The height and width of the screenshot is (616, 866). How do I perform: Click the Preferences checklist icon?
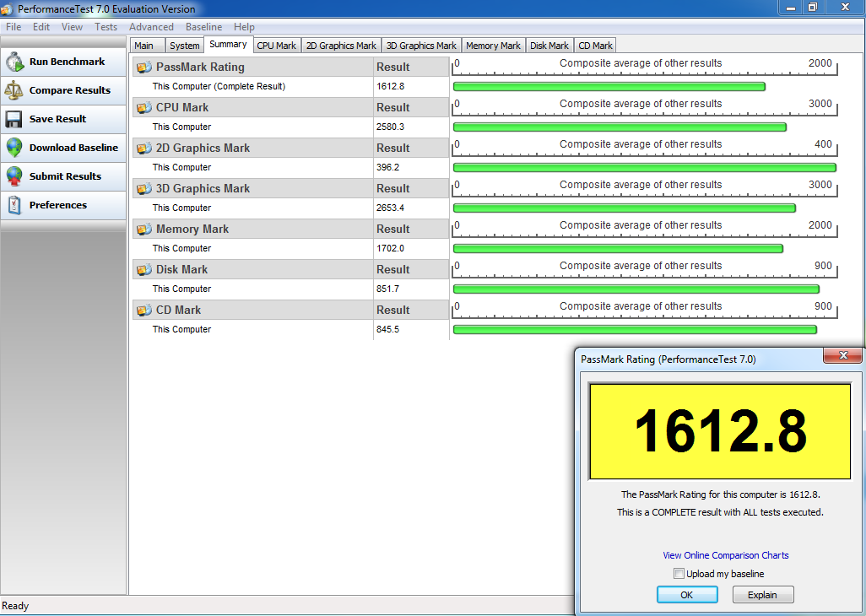pyautogui.click(x=14, y=205)
